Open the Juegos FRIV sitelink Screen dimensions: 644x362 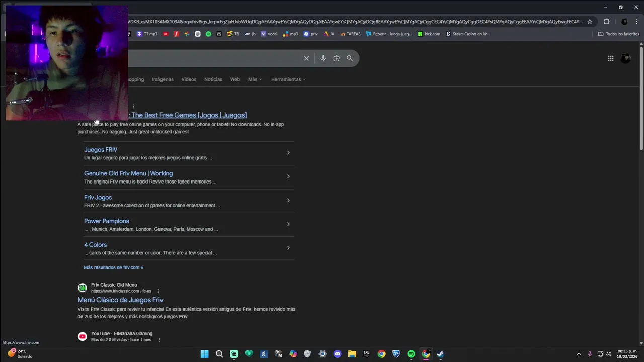click(101, 150)
